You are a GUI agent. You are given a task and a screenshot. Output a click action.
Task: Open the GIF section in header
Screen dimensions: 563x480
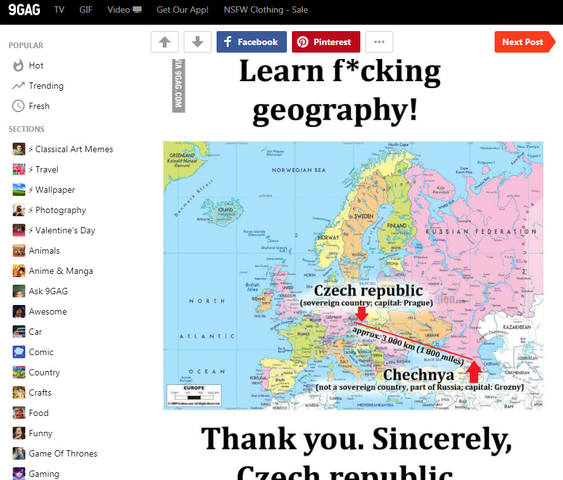tap(86, 10)
